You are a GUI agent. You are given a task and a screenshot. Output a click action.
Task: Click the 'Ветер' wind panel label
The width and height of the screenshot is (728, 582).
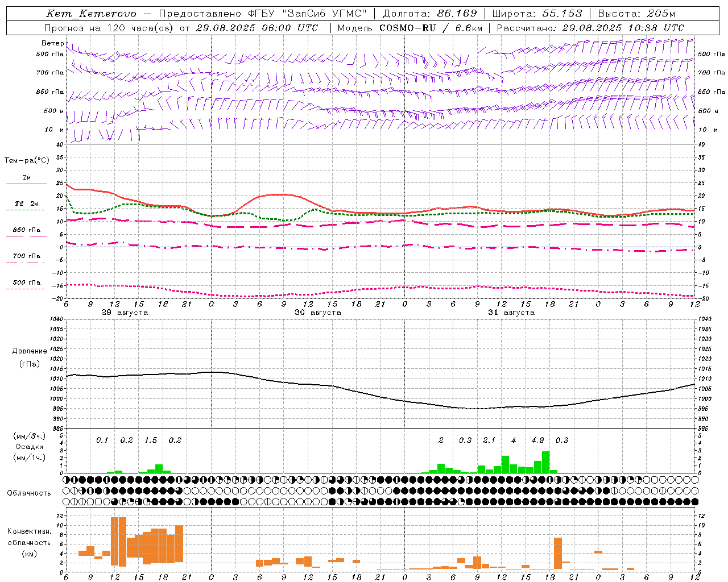[53, 43]
